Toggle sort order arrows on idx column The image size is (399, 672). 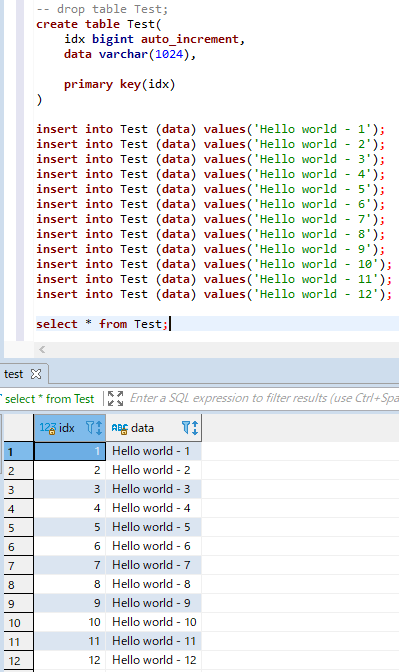point(99,428)
